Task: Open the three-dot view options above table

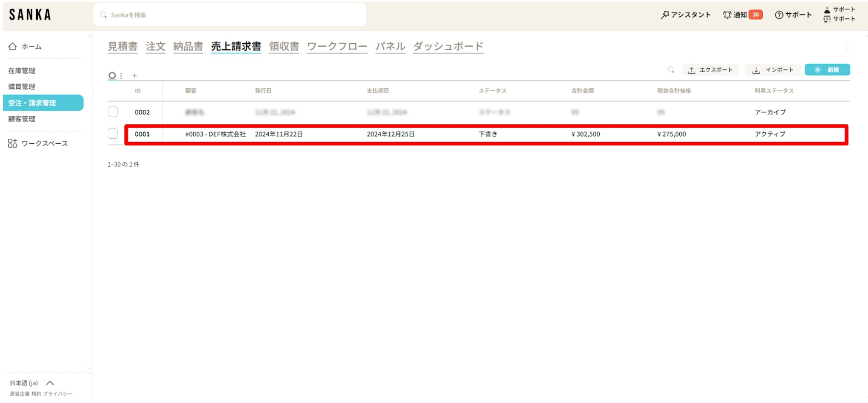Action: (x=121, y=75)
